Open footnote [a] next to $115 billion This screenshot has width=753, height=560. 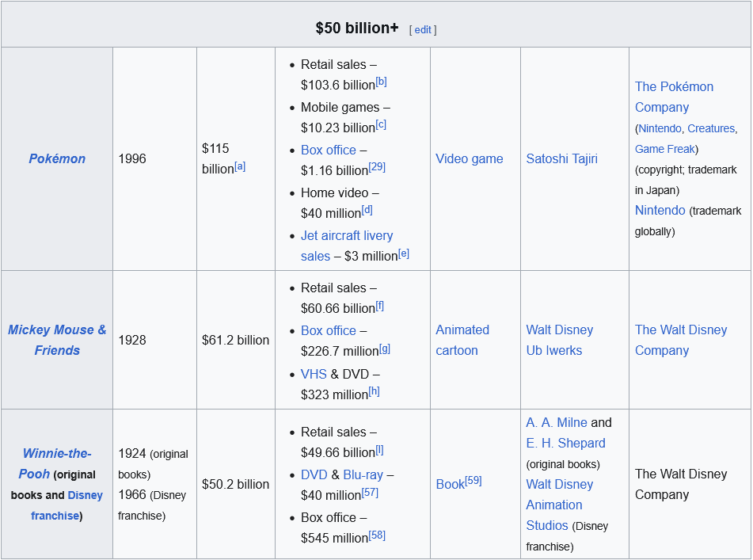[x=240, y=166]
